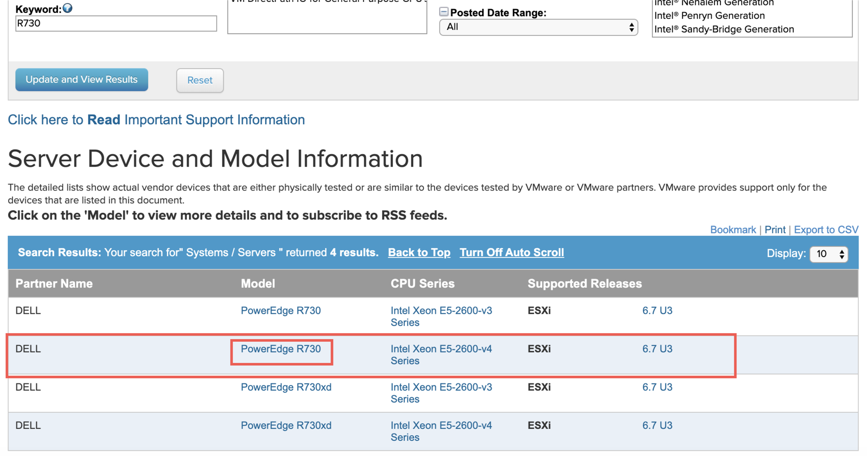Open the Display count dropdown
The image size is (868, 456).
[x=829, y=254]
